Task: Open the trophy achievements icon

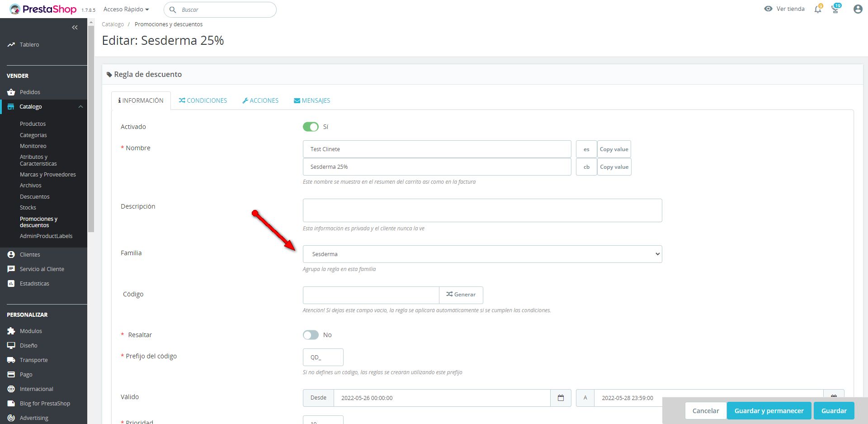Action: (835, 9)
